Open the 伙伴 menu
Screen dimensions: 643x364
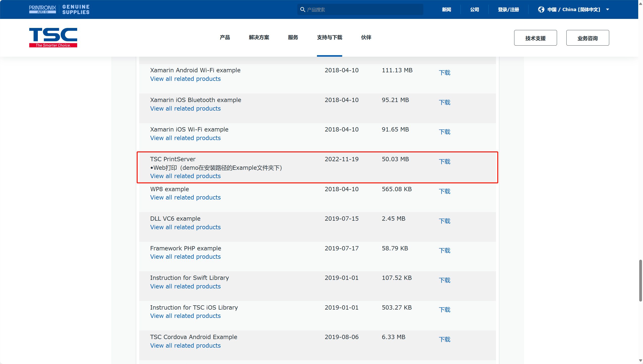(366, 38)
